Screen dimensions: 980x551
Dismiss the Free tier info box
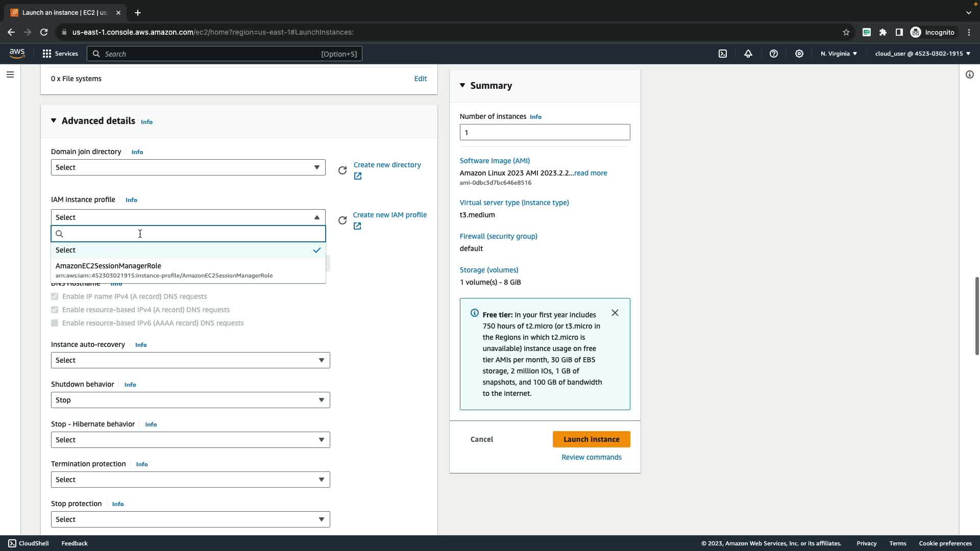615,313
